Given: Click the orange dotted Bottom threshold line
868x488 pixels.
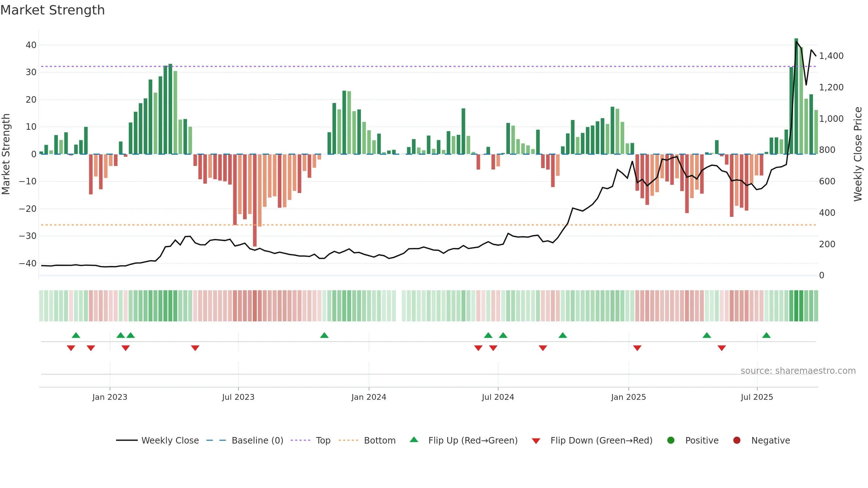Looking at the screenshot, I should point(429,225).
